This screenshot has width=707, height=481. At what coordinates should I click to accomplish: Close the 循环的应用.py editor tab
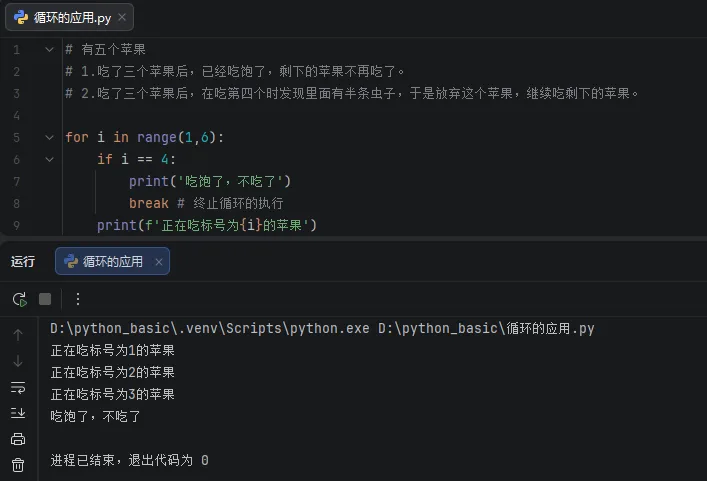122,18
